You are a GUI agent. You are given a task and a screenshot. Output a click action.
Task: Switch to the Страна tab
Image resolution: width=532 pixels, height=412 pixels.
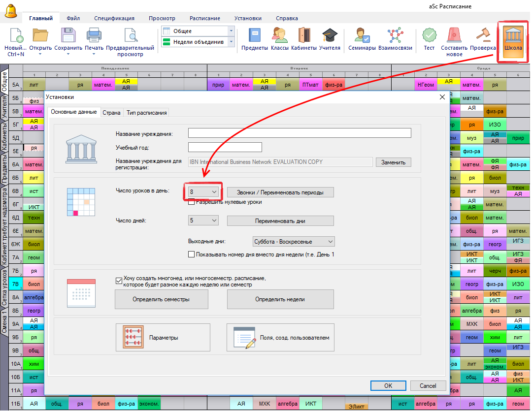pyautogui.click(x=111, y=113)
